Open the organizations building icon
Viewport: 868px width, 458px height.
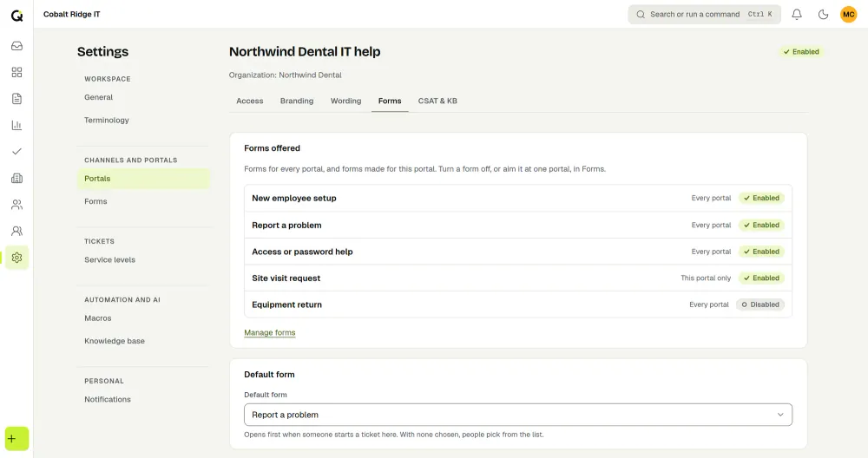pyautogui.click(x=16, y=178)
